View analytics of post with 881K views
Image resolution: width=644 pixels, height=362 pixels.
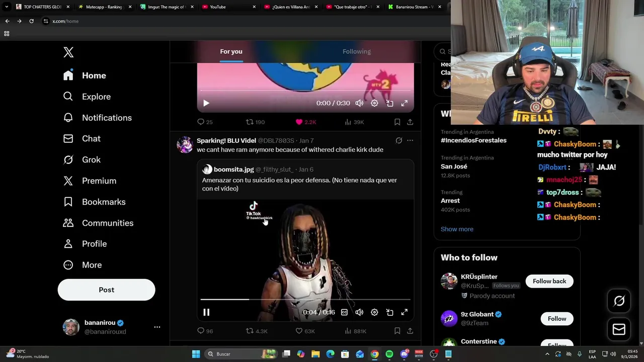tap(355, 331)
